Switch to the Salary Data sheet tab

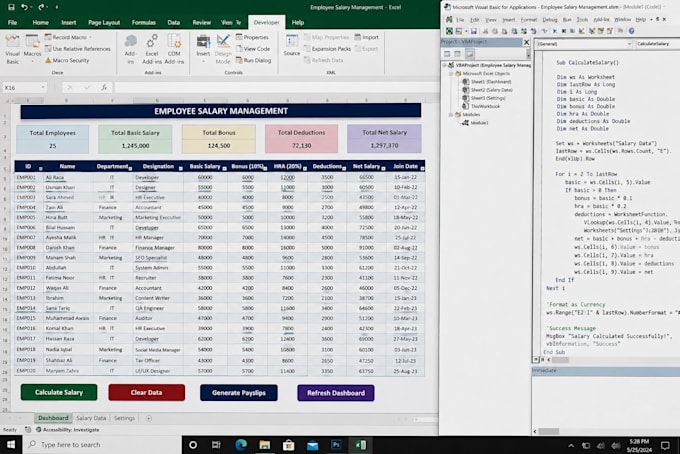point(91,418)
